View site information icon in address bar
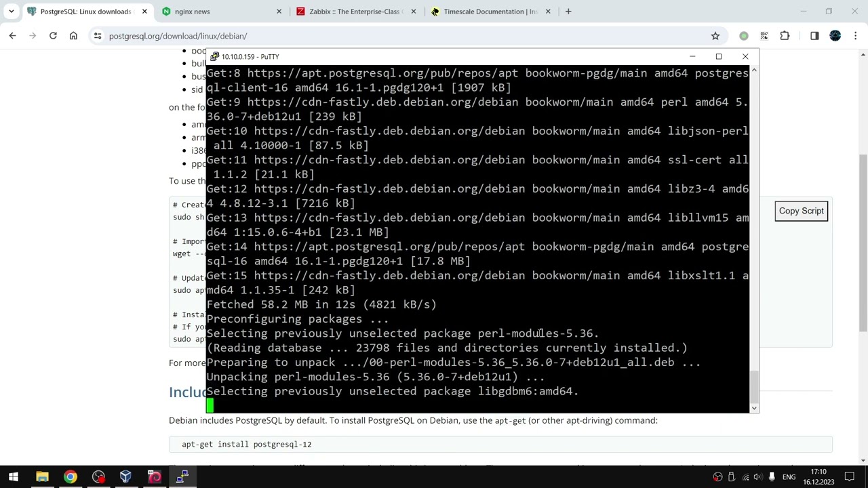 click(98, 36)
